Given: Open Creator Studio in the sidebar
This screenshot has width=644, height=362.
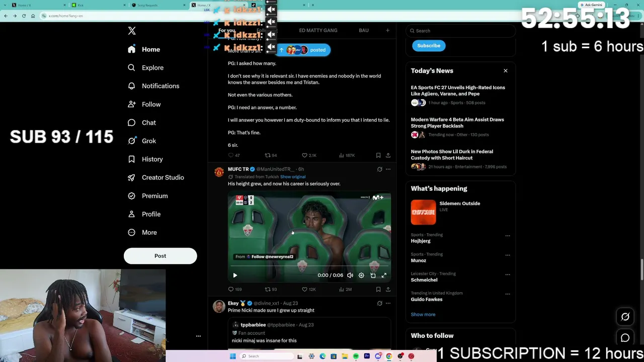Looking at the screenshot, I should 156,177.
